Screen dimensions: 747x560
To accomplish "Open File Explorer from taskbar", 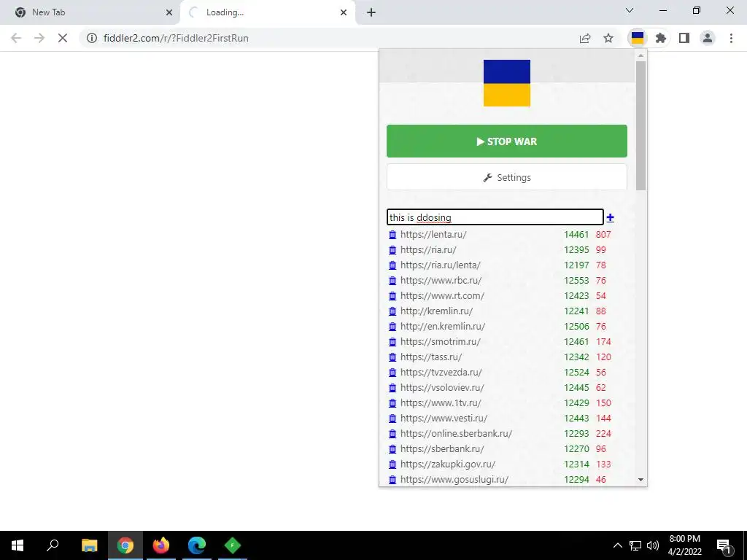I will coord(89,545).
